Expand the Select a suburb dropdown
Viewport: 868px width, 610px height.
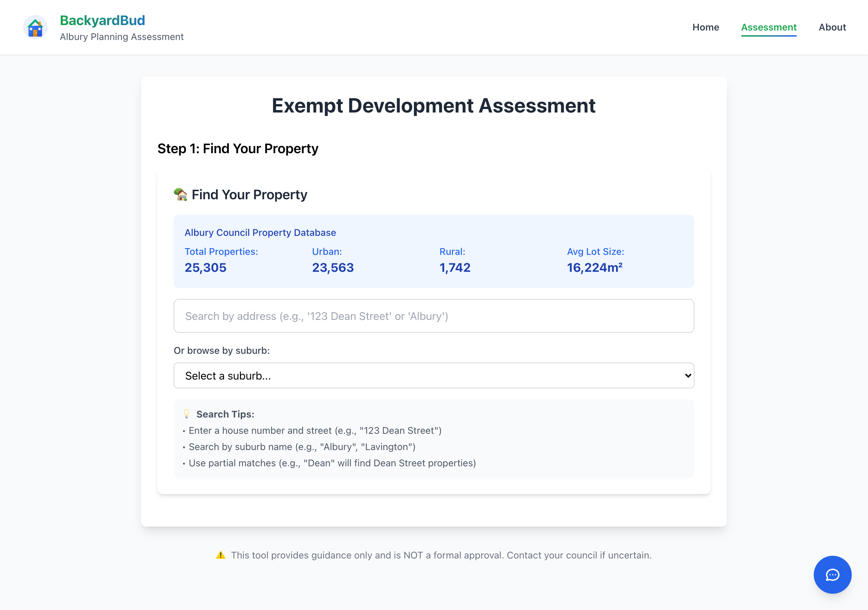(x=434, y=375)
